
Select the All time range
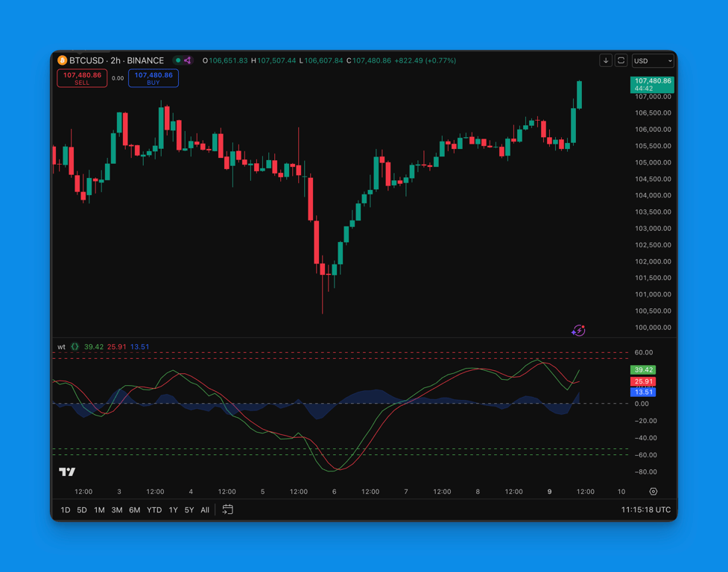tap(205, 510)
